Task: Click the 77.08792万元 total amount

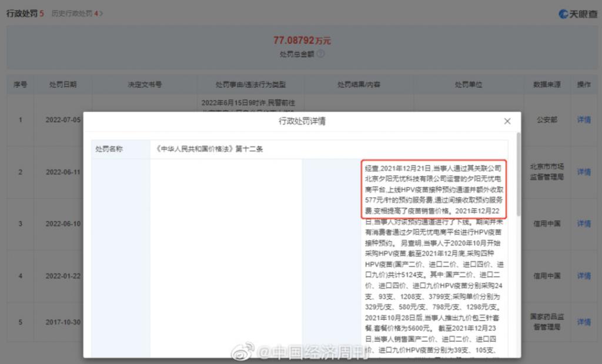Action: (302, 41)
